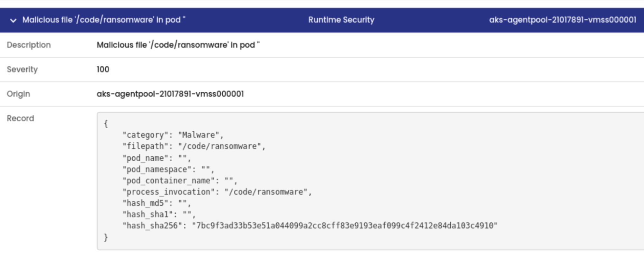Click the Runtime Security header text
This screenshot has width=644, height=260.
[341, 20]
